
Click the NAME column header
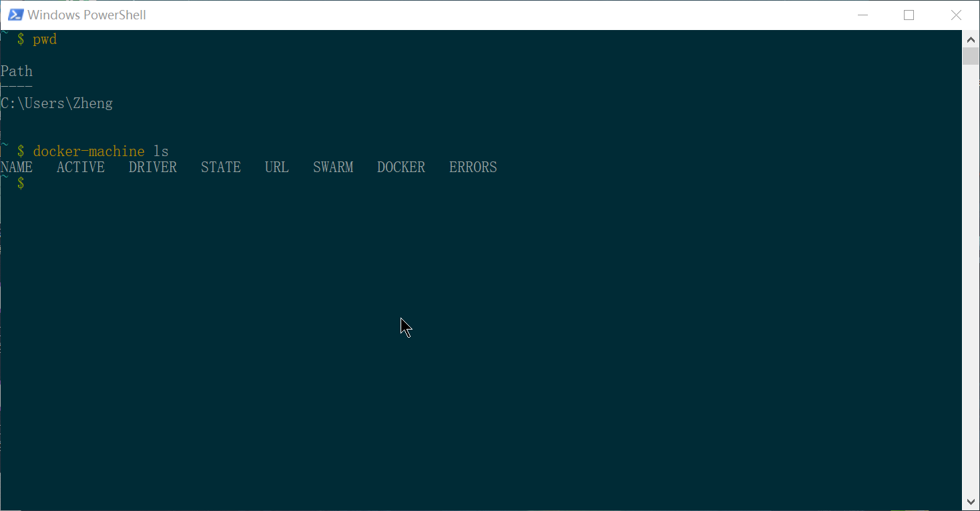point(17,167)
